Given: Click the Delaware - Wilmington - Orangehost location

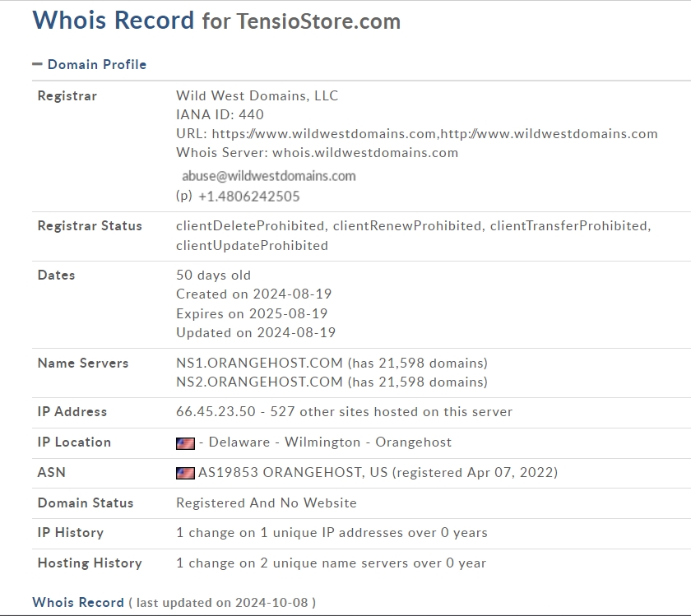Looking at the screenshot, I should click(330, 442).
